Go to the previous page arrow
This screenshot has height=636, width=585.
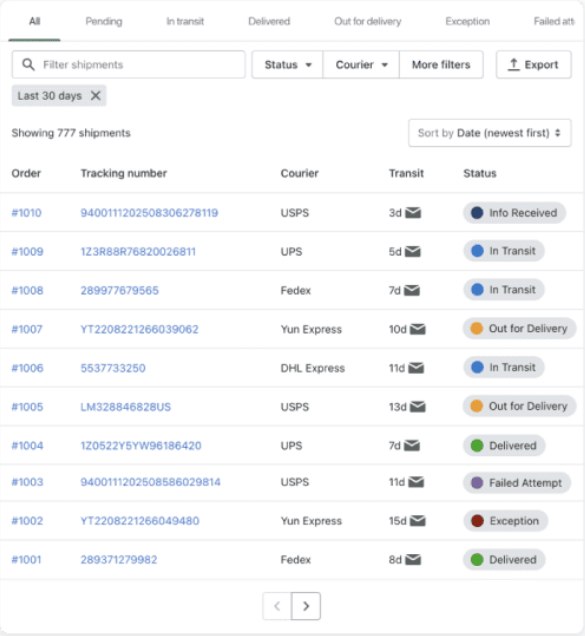(x=277, y=606)
